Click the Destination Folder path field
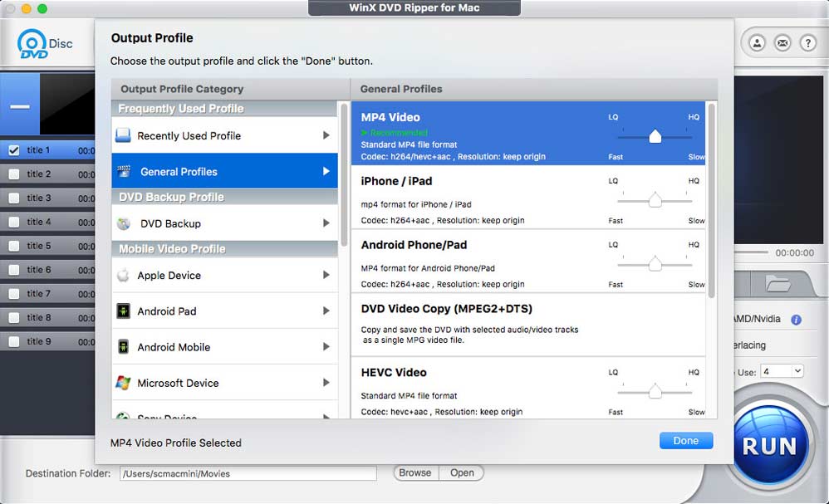Viewport: 829px width, 504px height. [248, 473]
